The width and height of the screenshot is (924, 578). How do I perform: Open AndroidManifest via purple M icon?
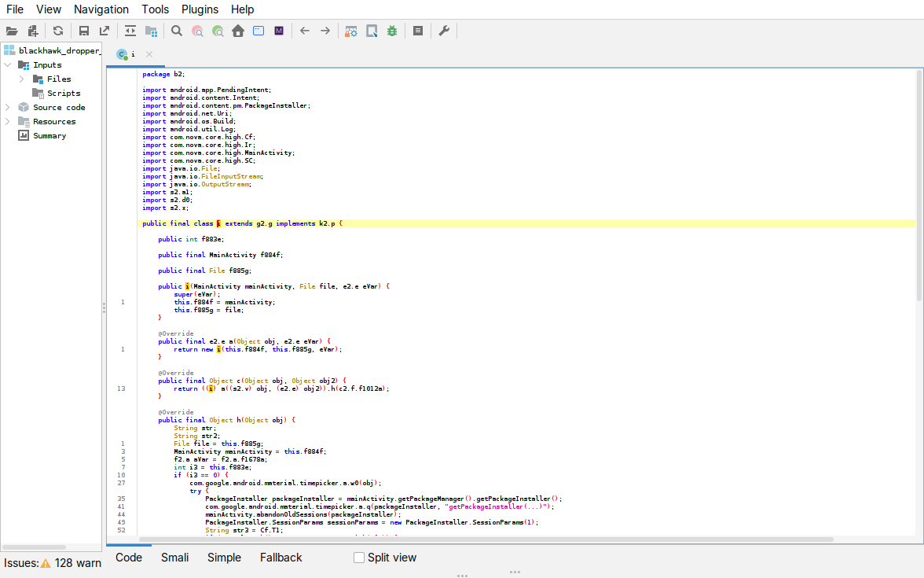(279, 31)
